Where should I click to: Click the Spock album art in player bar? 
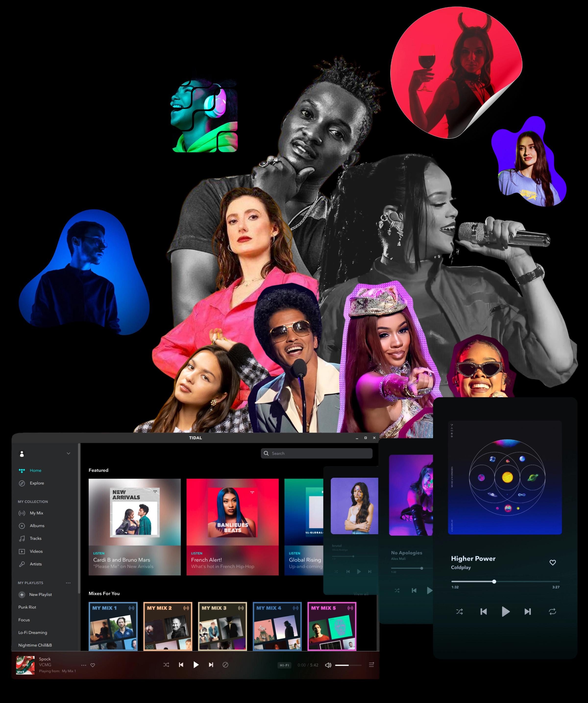pyautogui.click(x=25, y=665)
